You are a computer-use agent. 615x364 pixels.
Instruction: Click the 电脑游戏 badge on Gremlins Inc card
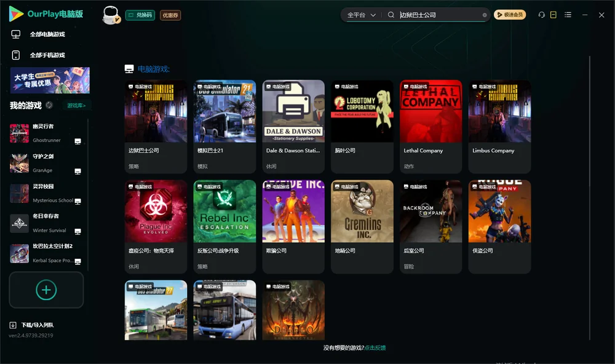[346, 187]
